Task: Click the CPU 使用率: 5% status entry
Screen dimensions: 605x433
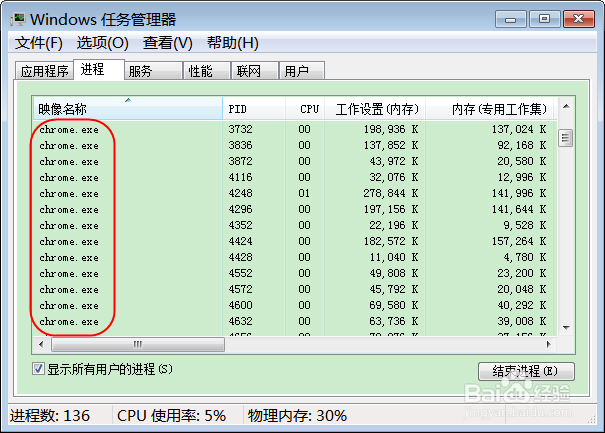Action: click(x=171, y=416)
